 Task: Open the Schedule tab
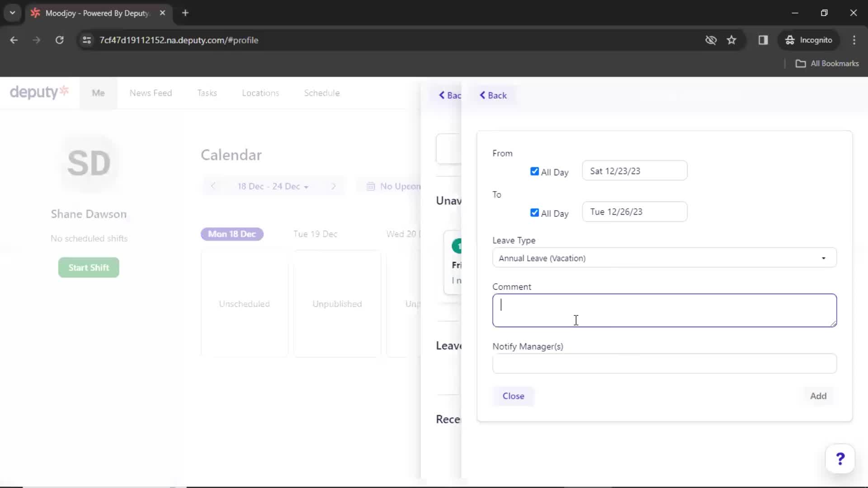click(322, 92)
